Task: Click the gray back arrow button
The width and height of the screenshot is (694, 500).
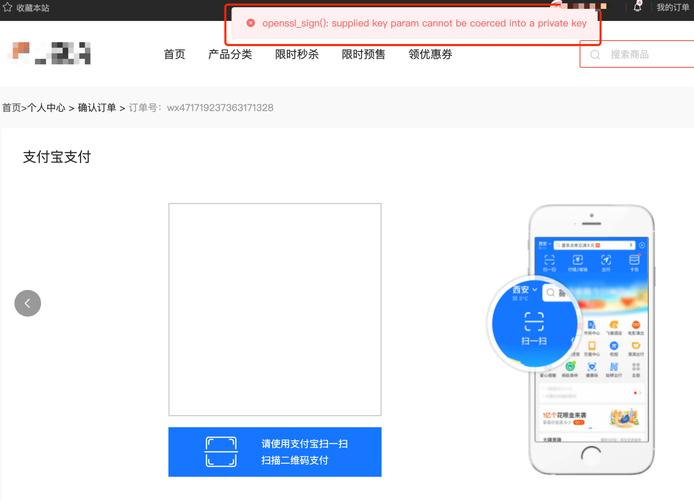Action: tap(28, 303)
